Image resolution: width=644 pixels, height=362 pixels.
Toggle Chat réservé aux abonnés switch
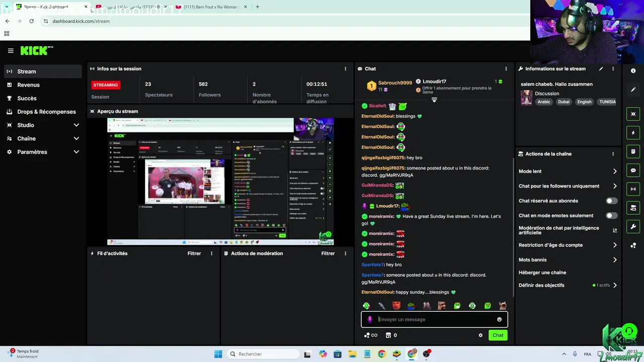click(x=611, y=201)
